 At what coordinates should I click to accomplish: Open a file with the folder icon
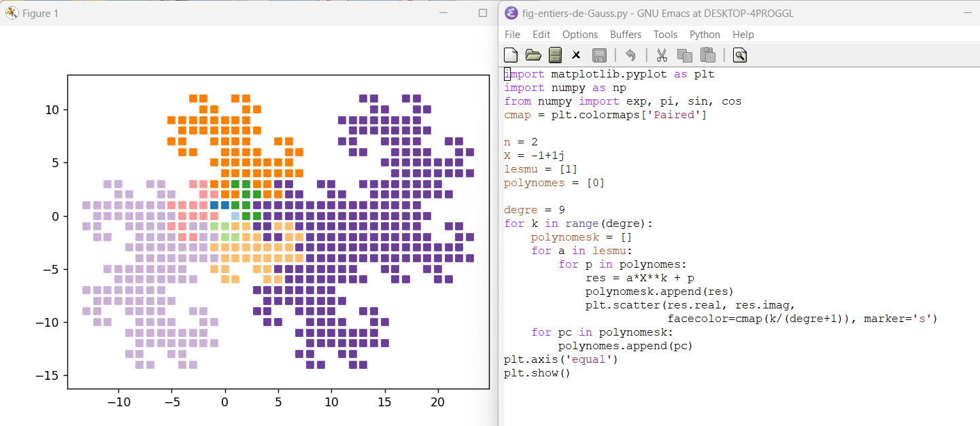(x=533, y=55)
